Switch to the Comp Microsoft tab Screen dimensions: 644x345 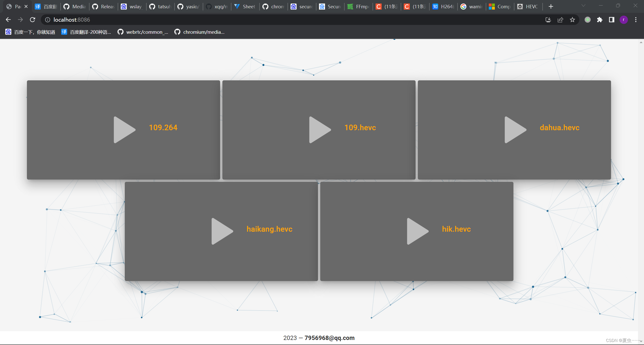tap(500, 7)
